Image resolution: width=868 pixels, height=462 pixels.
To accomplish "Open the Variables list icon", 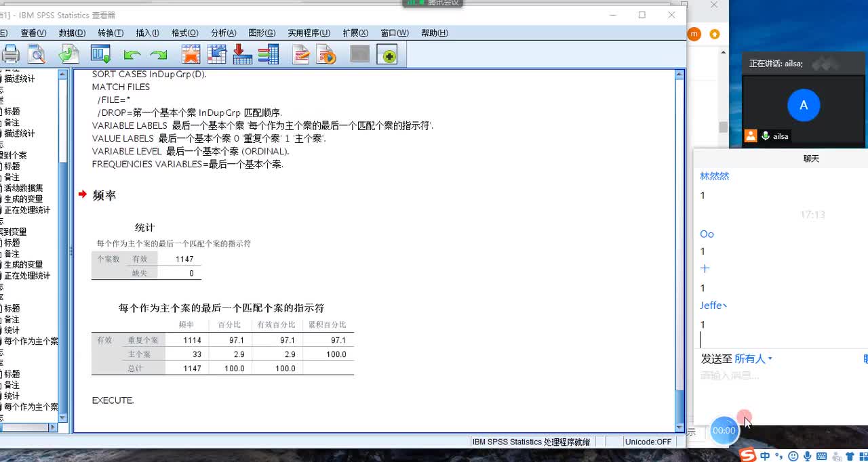I will tap(268, 54).
